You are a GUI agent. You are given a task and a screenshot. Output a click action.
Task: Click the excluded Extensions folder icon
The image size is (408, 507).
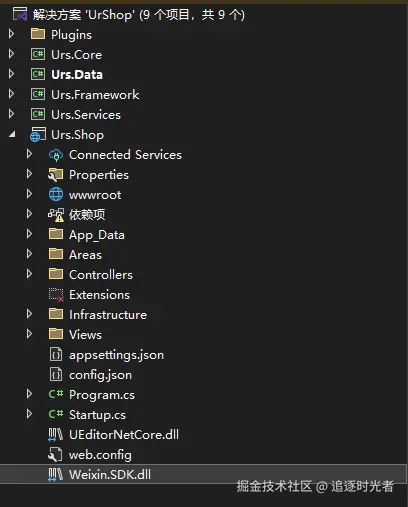[x=56, y=295]
